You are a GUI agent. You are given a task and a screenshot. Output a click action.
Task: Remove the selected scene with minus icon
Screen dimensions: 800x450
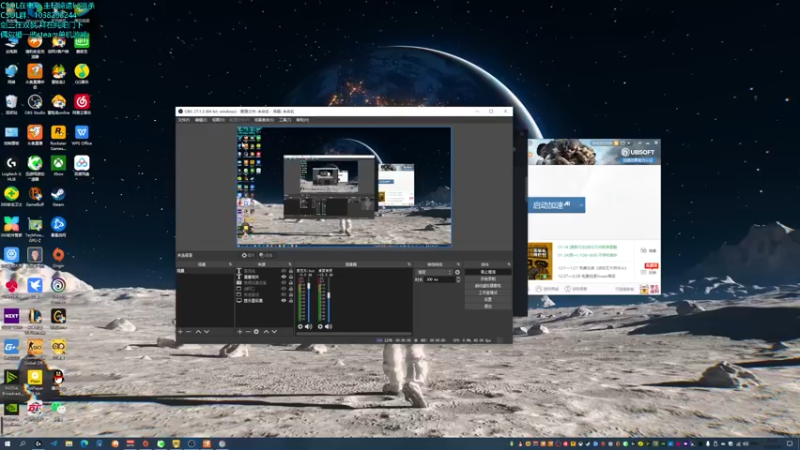189,332
